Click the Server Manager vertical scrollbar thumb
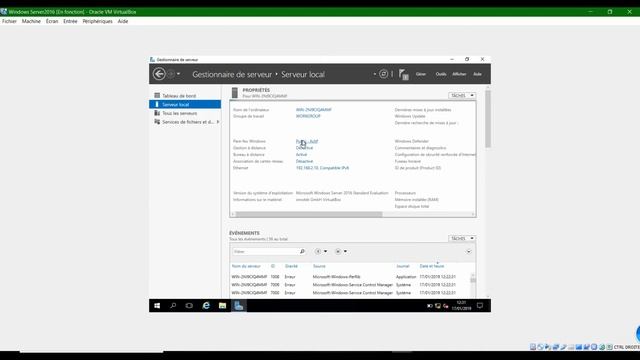The width and height of the screenshot is (640, 360). pos(488,118)
